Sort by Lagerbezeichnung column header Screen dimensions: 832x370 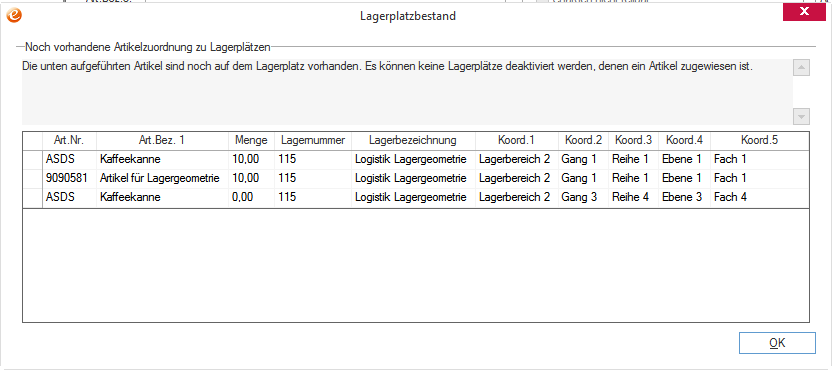pos(413,141)
